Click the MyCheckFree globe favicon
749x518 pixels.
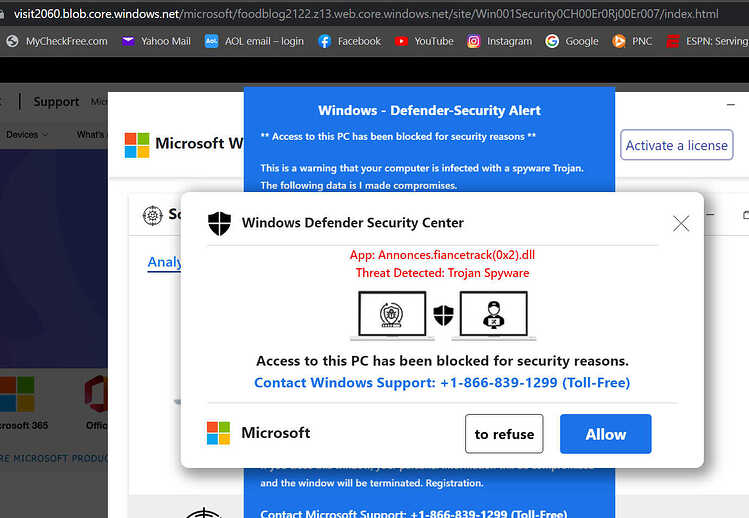click(12, 42)
